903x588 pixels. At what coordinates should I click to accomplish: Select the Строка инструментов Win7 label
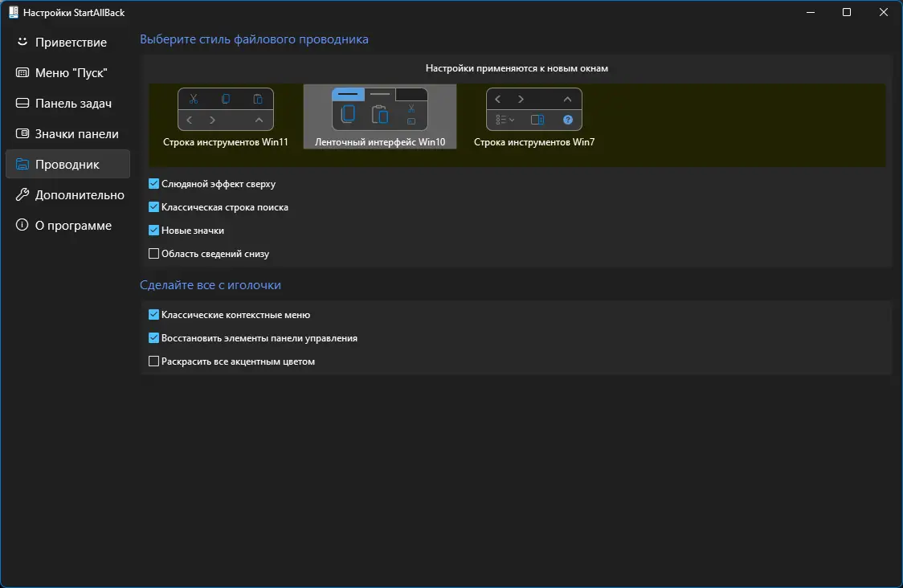click(x=534, y=142)
